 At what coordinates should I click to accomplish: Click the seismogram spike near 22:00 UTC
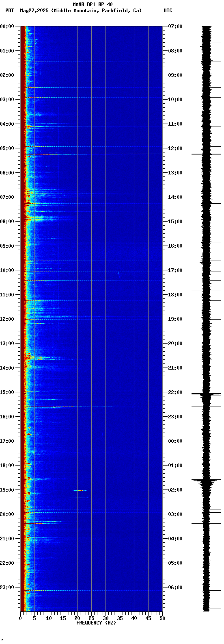pyautogui.click(x=206, y=394)
